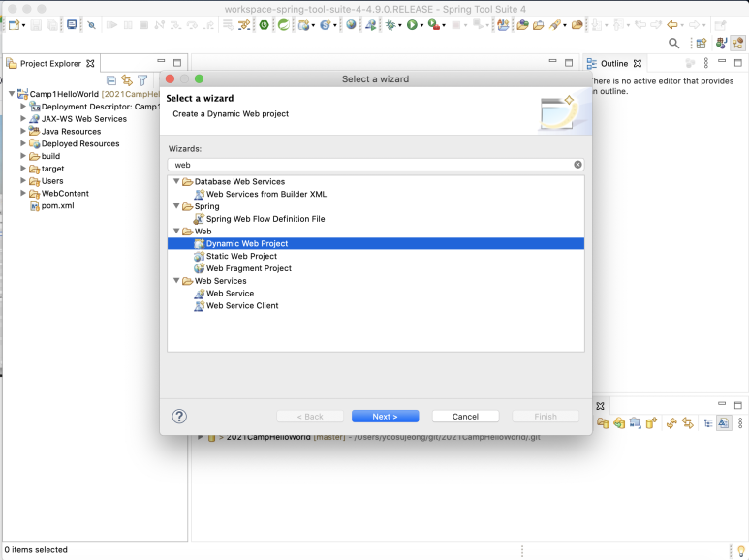
Task: Click the light bulb tip icon in status bar
Action: (741, 551)
